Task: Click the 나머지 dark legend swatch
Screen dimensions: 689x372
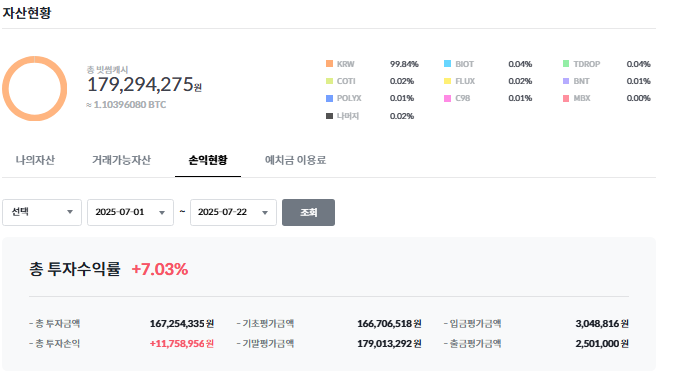Action: (x=329, y=116)
